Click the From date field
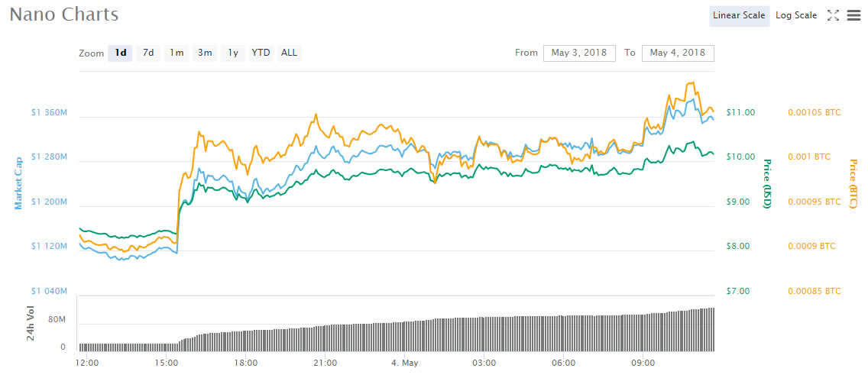Viewport: 868px width, 378px height. [x=579, y=53]
